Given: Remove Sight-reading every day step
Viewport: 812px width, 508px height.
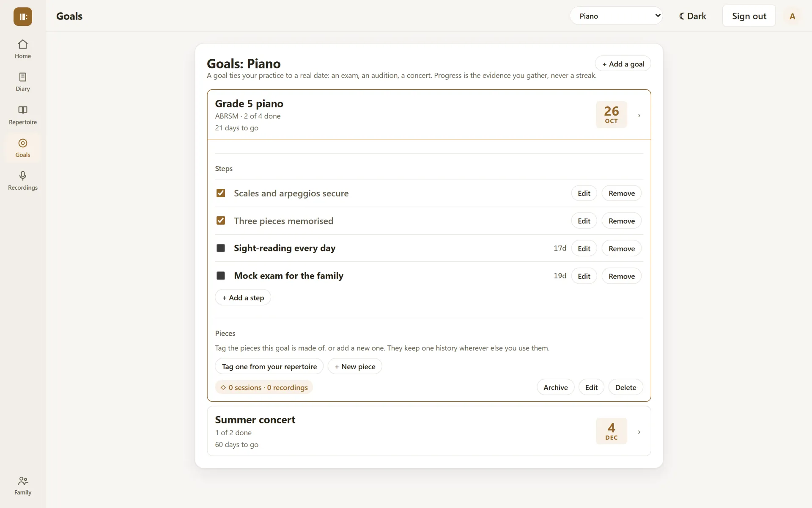Looking at the screenshot, I should pyautogui.click(x=622, y=248).
